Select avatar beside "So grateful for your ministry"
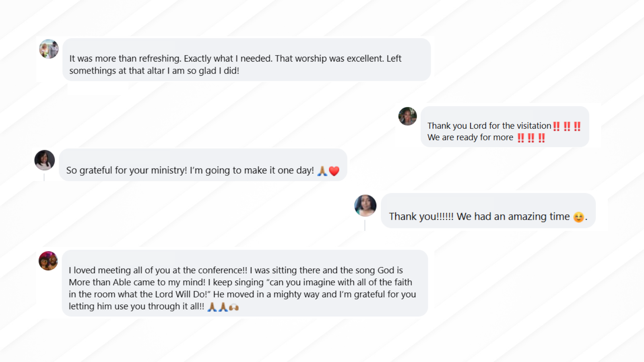 pyautogui.click(x=45, y=160)
